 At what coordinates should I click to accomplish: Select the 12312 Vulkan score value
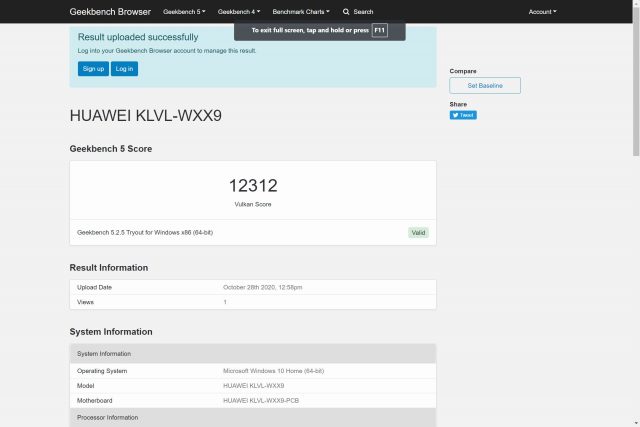click(x=253, y=186)
